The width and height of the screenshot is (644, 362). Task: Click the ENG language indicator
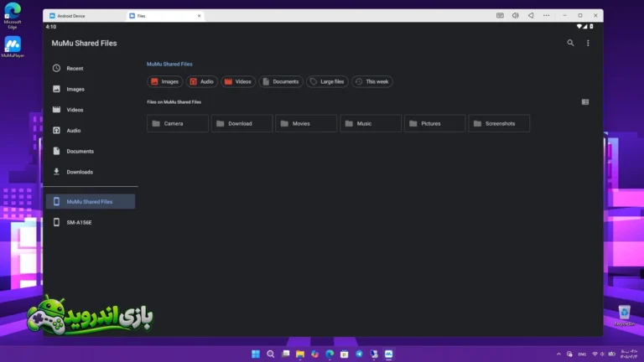582,354
